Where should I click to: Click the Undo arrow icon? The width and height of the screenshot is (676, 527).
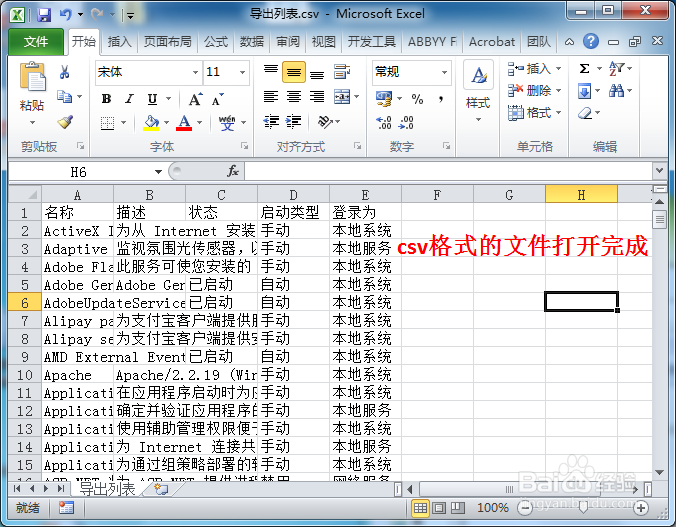click(x=66, y=15)
